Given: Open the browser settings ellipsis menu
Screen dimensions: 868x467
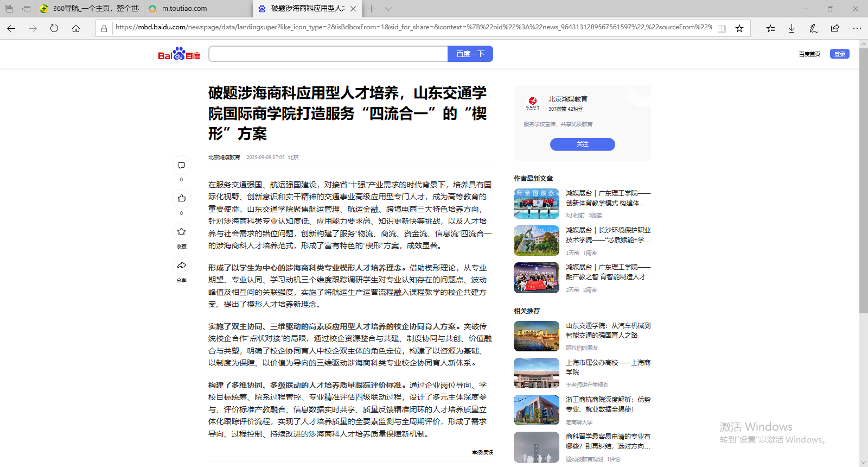Looking at the screenshot, I should pyautogui.click(x=857, y=28).
